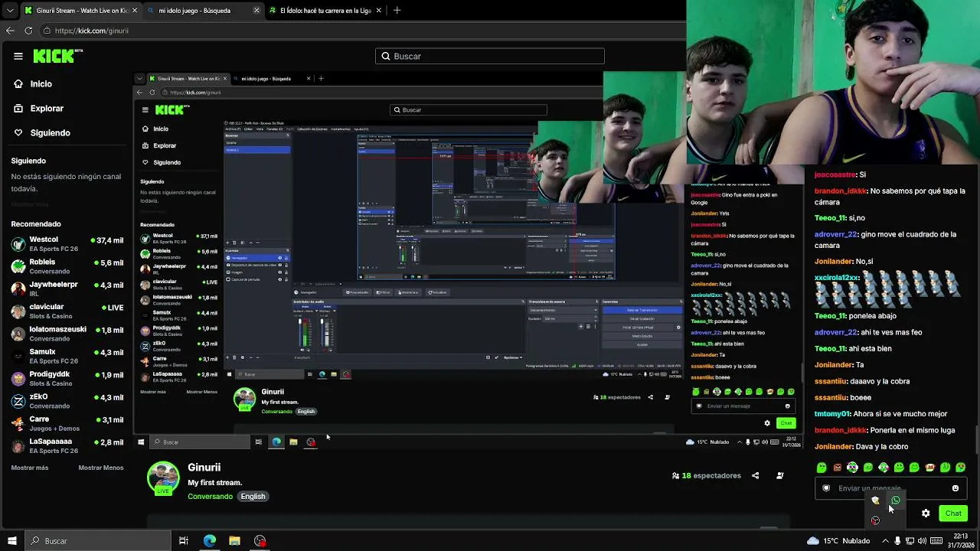Click the touch keyboard icon in system tray
980x551 pixels.
(x=936, y=541)
